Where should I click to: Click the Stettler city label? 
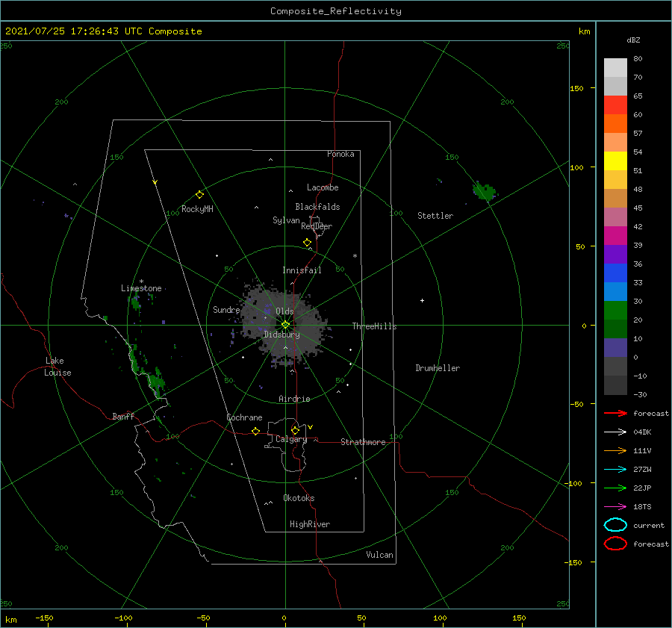click(435, 216)
